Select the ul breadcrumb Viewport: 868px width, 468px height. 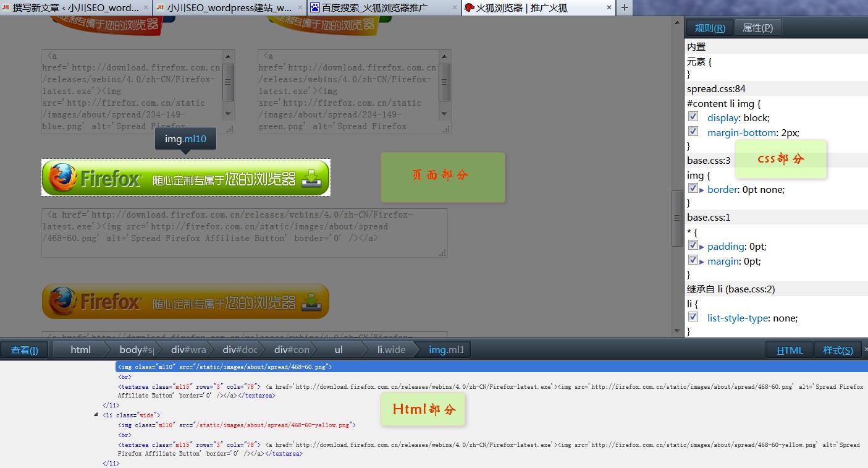click(339, 350)
